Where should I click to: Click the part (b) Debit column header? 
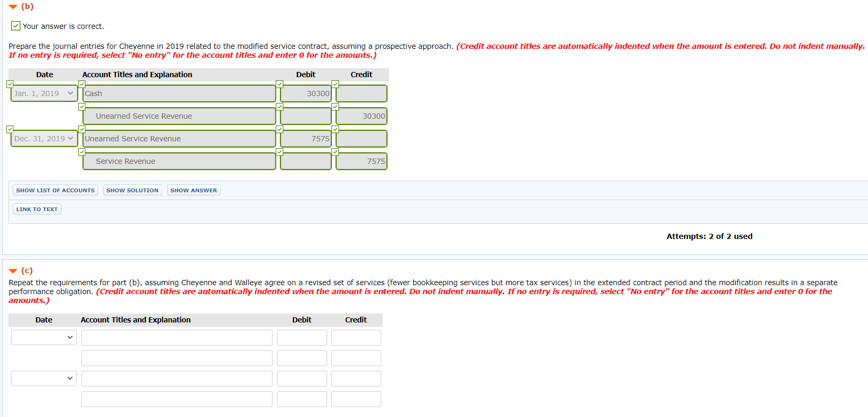[306, 75]
